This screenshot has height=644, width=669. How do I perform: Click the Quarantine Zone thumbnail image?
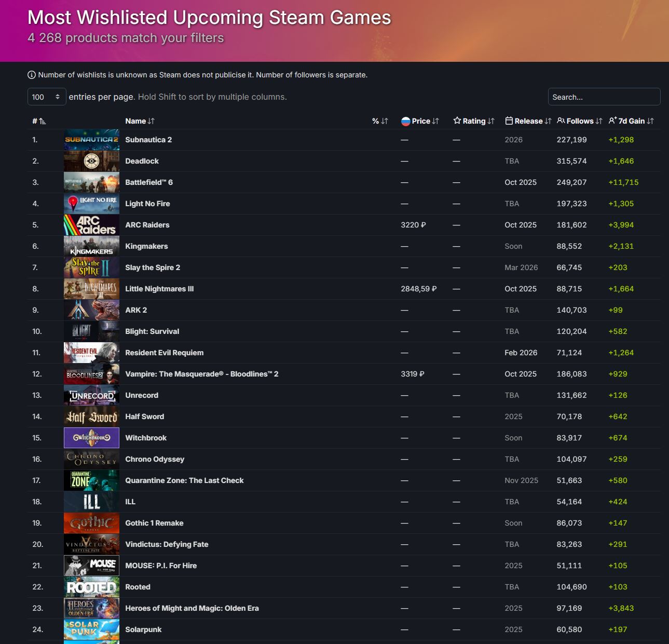[91, 480]
